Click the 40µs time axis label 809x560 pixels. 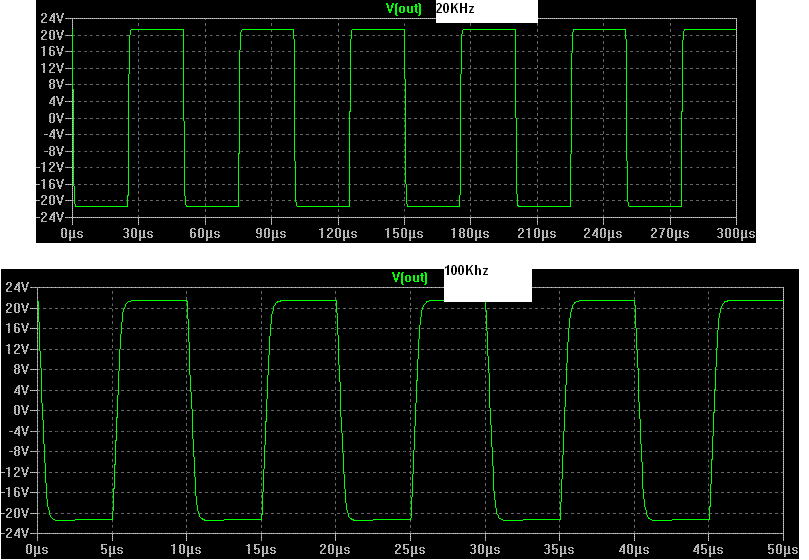[x=634, y=550]
